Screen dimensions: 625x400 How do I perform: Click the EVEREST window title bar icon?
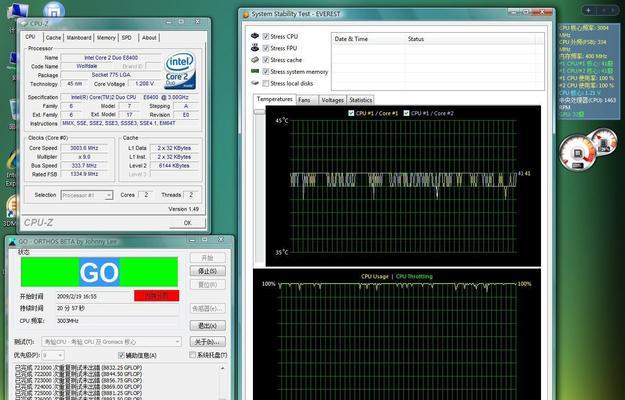tap(246, 14)
